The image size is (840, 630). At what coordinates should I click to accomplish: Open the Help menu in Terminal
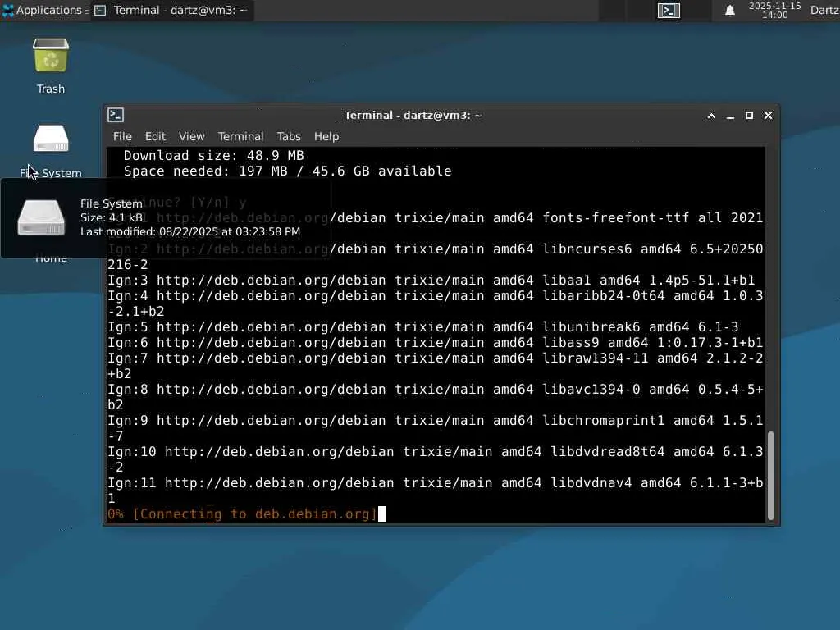click(326, 137)
